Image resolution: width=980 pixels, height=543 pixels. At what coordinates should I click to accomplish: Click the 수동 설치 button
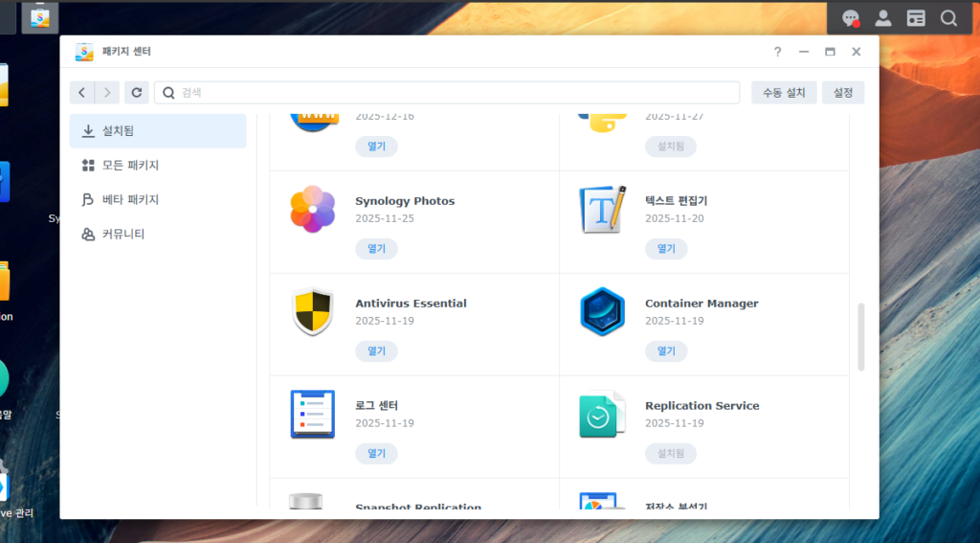click(x=784, y=93)
